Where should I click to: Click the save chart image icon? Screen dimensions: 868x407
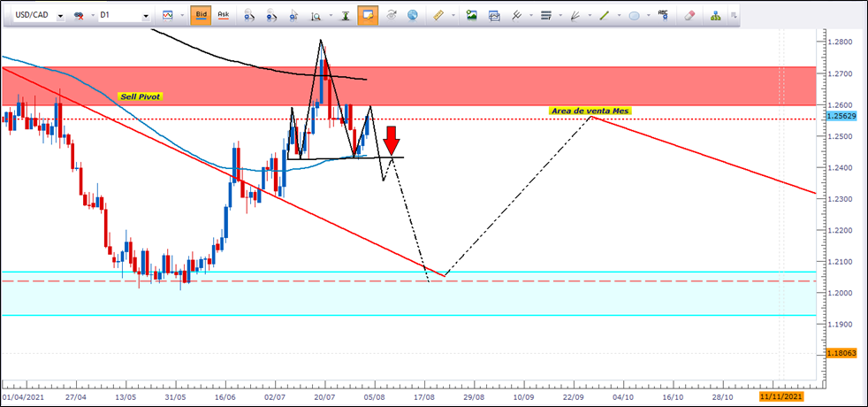tap(472, 15)
